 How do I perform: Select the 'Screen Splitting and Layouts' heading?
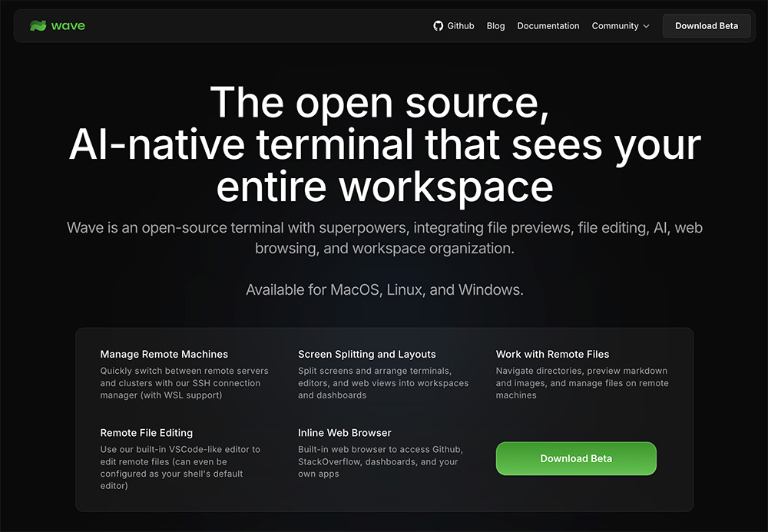pos(367,355)
